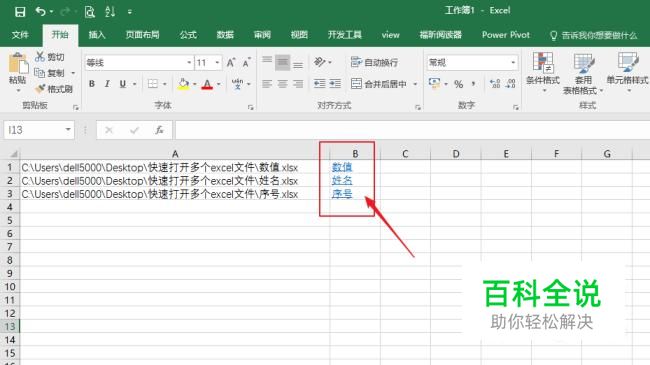Open the 序号 hyperlink in B3
650x365 pixels.
click(342, 194)
